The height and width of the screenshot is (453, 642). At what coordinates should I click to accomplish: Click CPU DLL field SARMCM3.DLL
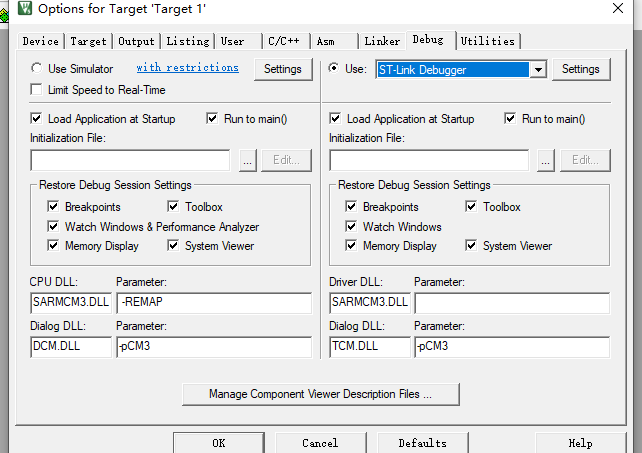coord(71,303)
